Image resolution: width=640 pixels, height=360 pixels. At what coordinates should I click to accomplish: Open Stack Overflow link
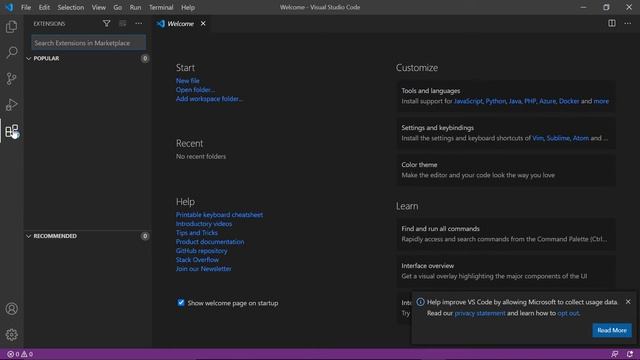(x=197, y=260)
